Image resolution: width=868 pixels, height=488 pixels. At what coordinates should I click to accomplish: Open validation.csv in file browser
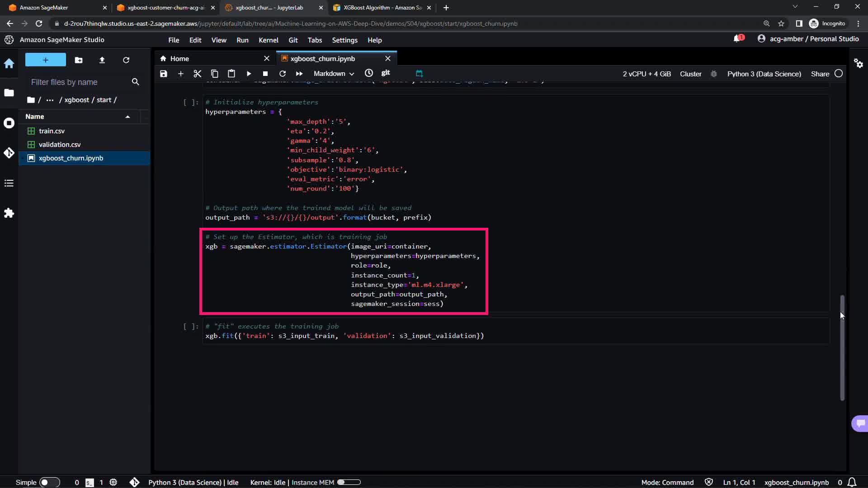(x=60, y=145)
